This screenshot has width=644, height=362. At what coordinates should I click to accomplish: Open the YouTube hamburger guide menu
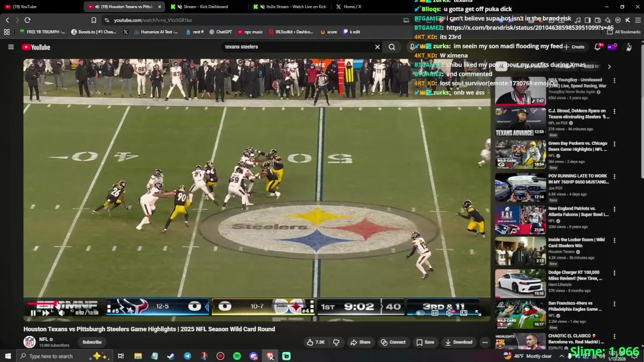pos(11,47)
